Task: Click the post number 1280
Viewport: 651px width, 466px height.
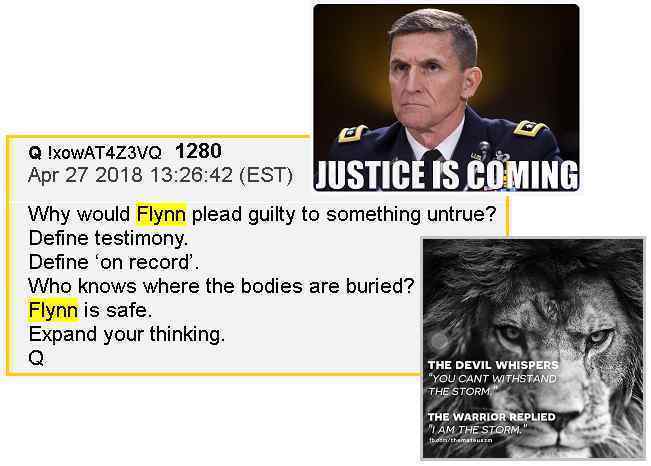Action: pos(198,151)
